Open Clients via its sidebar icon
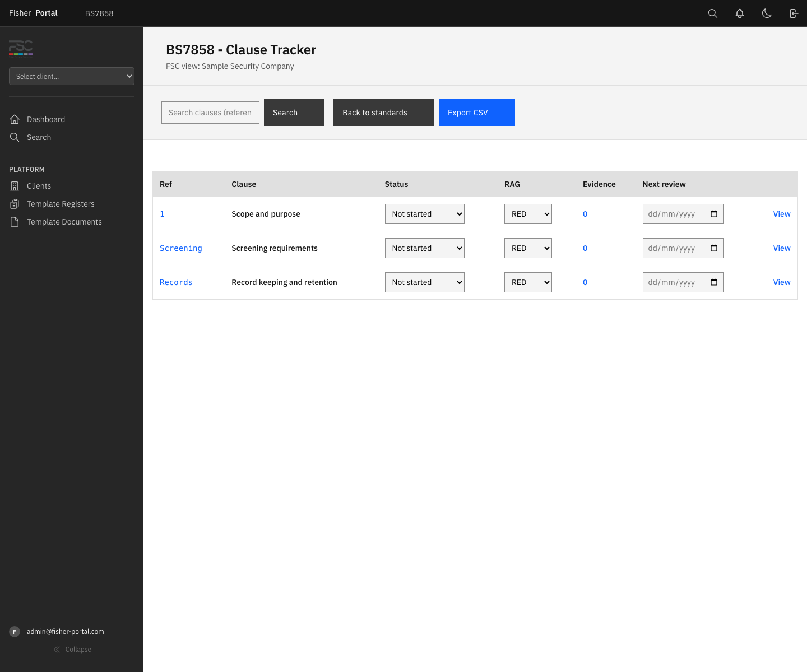The image size is (807, 672). [15, 185]
